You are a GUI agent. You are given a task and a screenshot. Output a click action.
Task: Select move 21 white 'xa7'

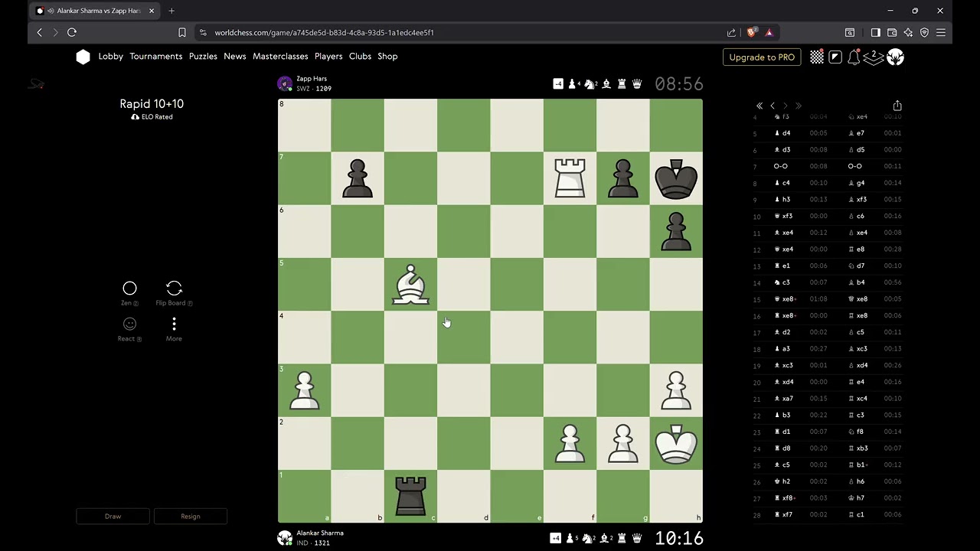787,399
